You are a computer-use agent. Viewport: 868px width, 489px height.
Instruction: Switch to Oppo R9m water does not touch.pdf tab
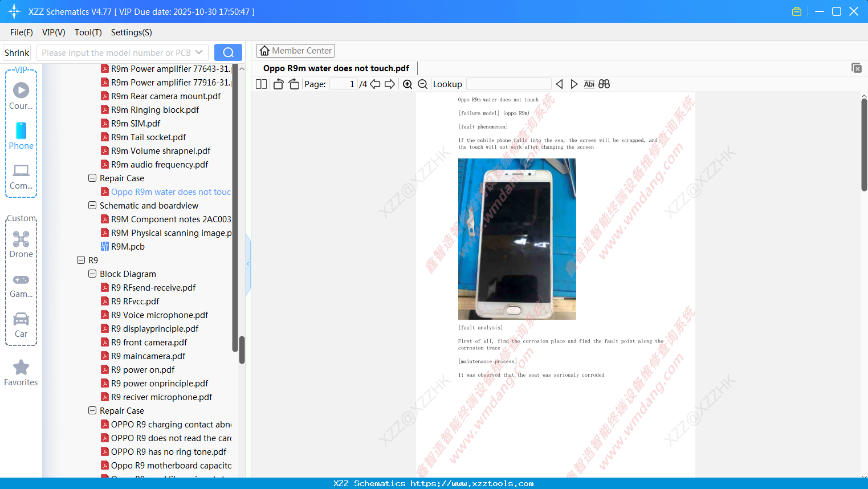[x=336, y=68]
